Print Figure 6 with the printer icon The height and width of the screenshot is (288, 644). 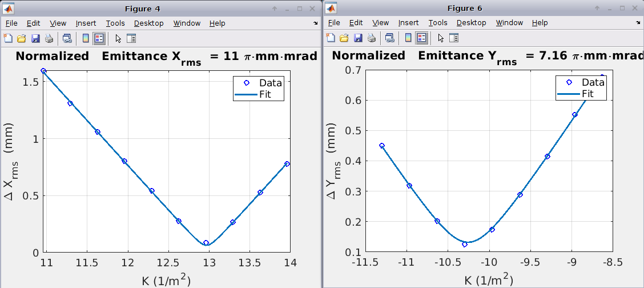pos(372,38)
